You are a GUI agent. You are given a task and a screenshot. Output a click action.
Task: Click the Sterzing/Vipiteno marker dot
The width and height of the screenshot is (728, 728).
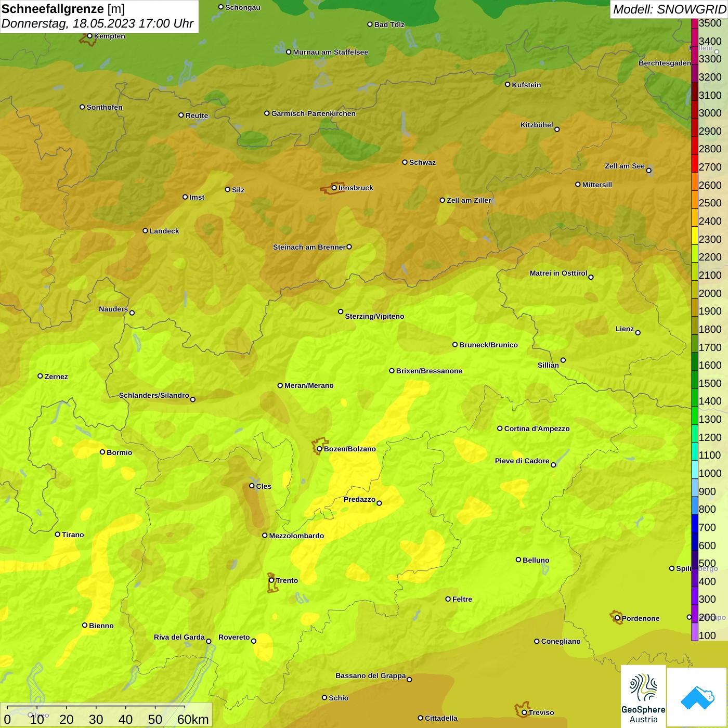(341, 311)
